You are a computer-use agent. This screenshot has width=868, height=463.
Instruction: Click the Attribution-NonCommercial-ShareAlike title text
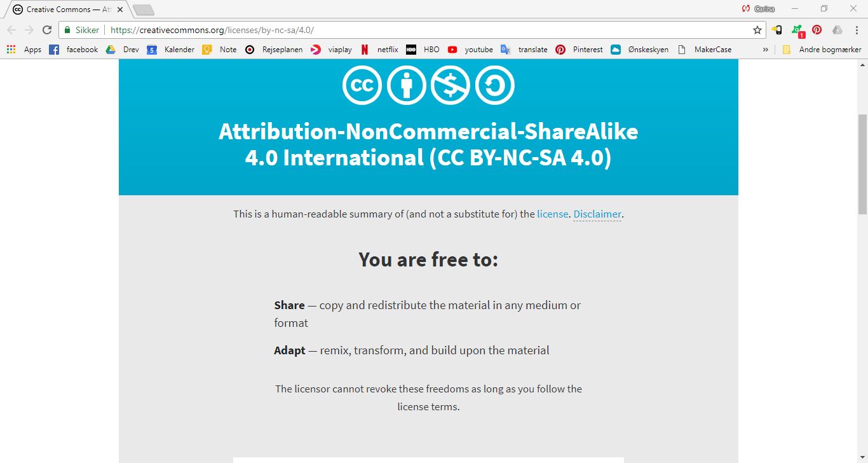[428, 144]
